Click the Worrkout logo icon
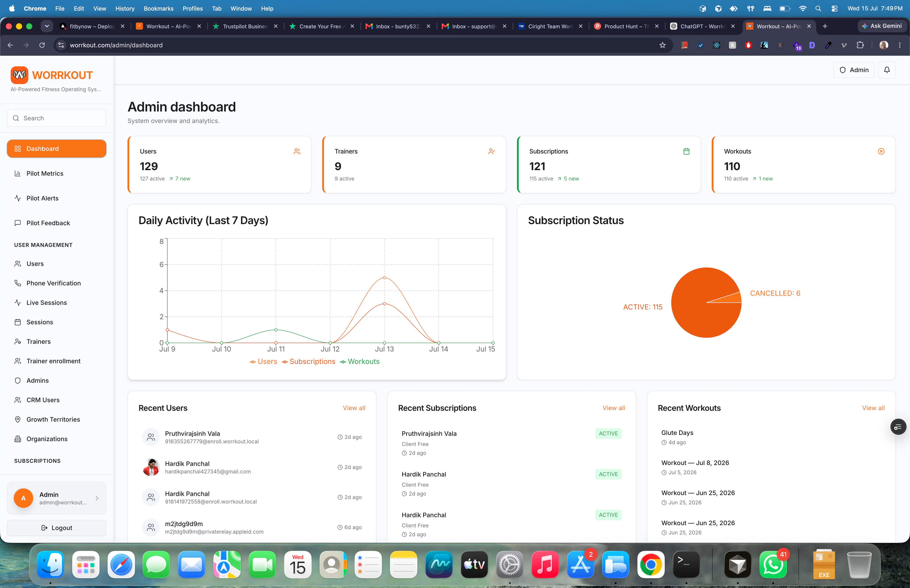Viewport: 910px width, 588px height. tap(19, 75)
